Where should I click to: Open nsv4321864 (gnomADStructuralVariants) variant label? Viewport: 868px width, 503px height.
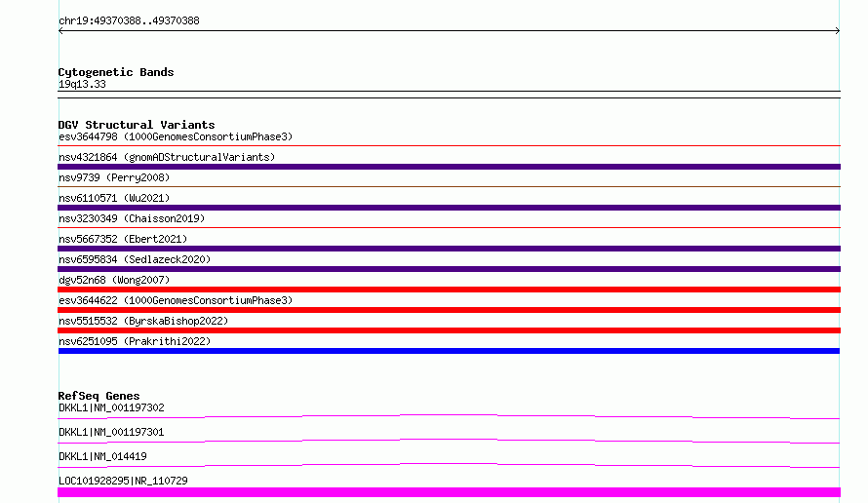[167, 157]
